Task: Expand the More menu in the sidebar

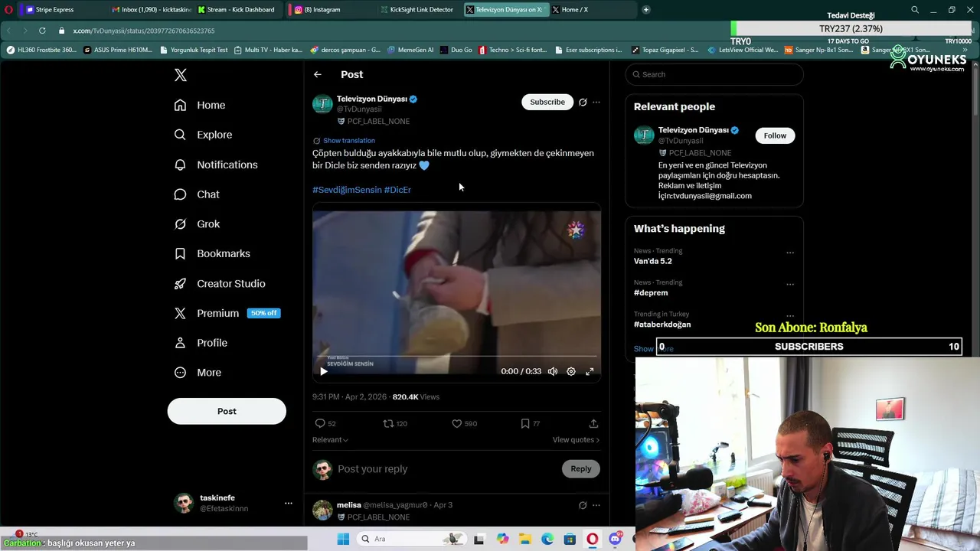Action: click(x=198, y=373)
